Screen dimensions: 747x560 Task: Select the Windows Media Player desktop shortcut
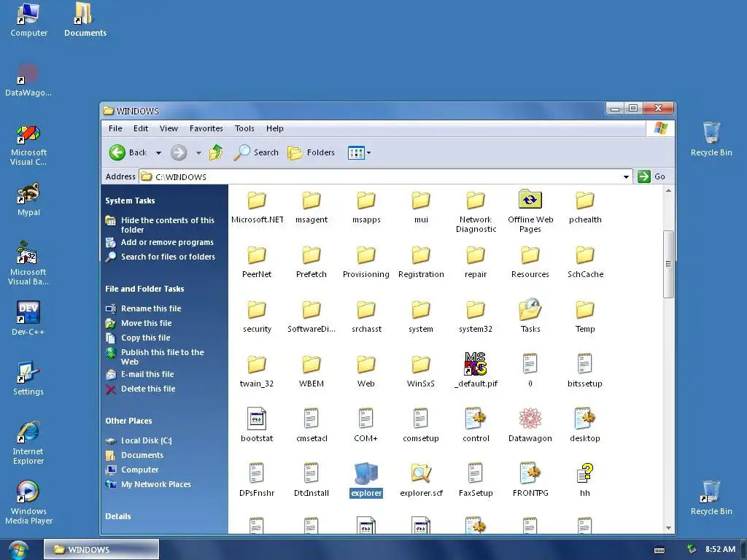click(x=28, y=502)
